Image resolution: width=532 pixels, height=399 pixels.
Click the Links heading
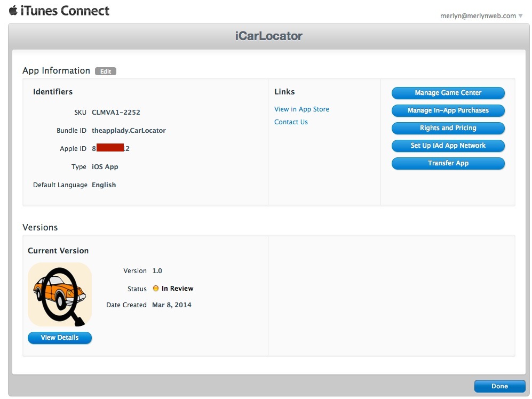(284, 92)
